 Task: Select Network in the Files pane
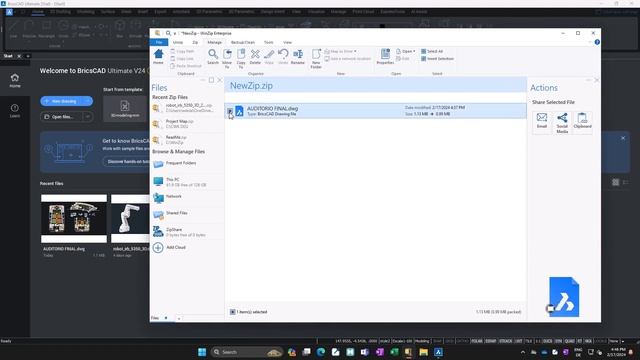point(187,198)
